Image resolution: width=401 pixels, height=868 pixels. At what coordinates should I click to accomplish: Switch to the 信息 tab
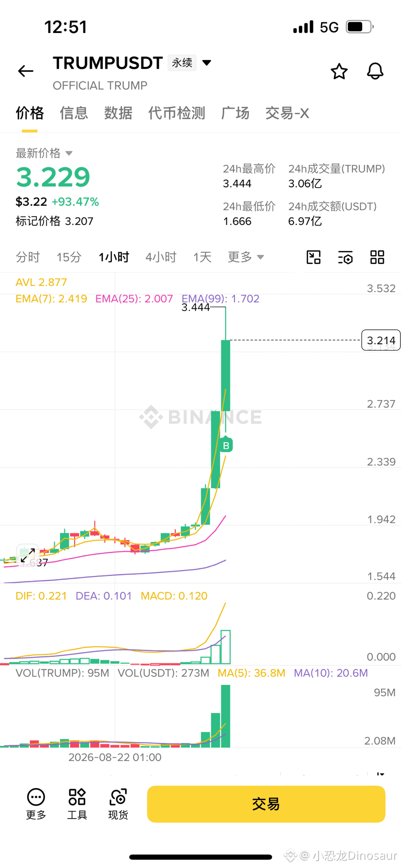[x=74, y=113]
